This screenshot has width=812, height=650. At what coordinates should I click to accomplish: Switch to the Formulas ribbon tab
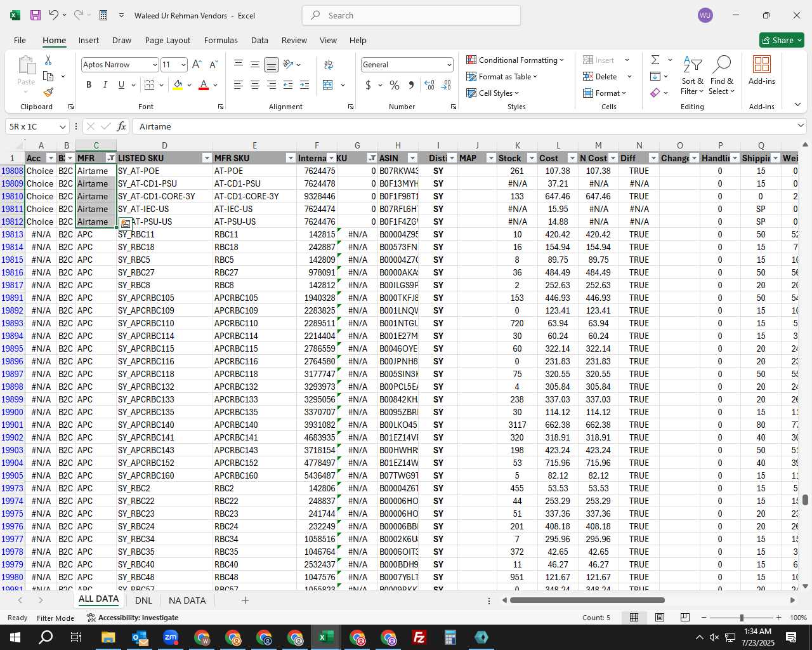(221, 40)
